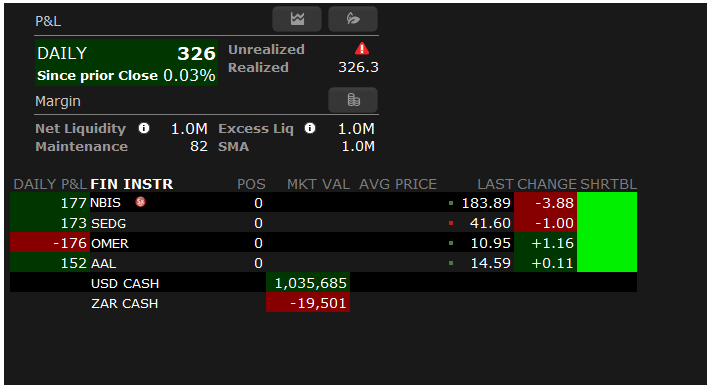Click the SHRTBL column header

click(x=608, y=184)
